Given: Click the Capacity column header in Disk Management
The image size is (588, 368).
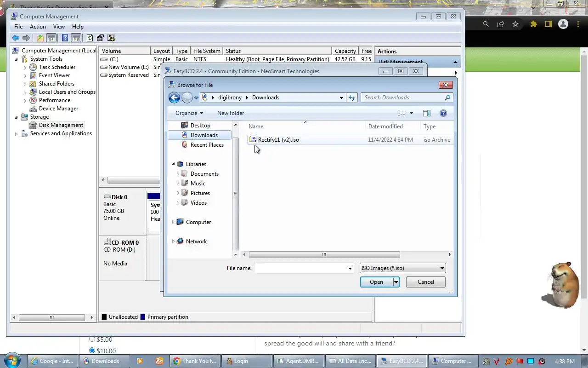Looking at the screenshot, I should click(345, 51).
